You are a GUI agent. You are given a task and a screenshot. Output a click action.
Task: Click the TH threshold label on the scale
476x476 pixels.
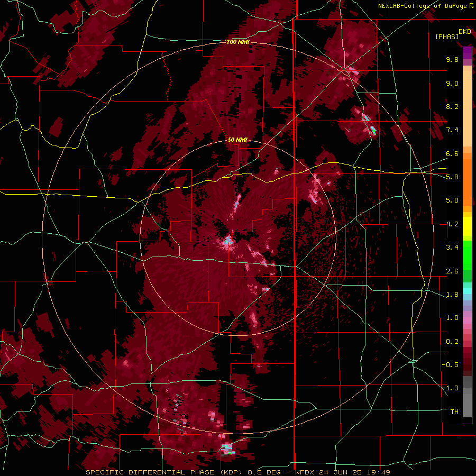(x=454, y=412)
